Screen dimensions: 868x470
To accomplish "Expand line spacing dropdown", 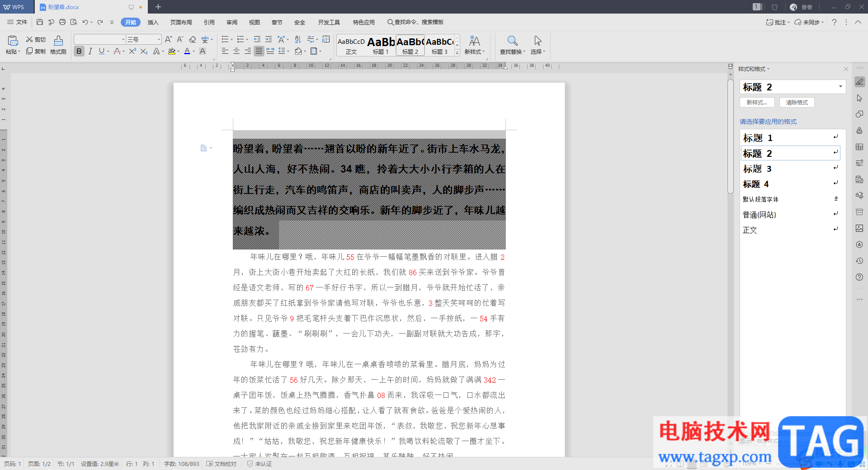I will tap(288, 51).
